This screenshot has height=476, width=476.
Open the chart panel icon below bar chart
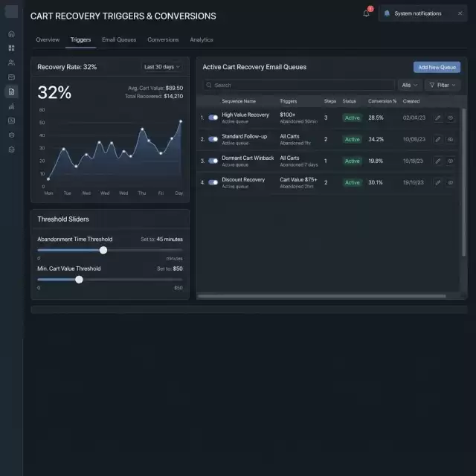point(12,120)
